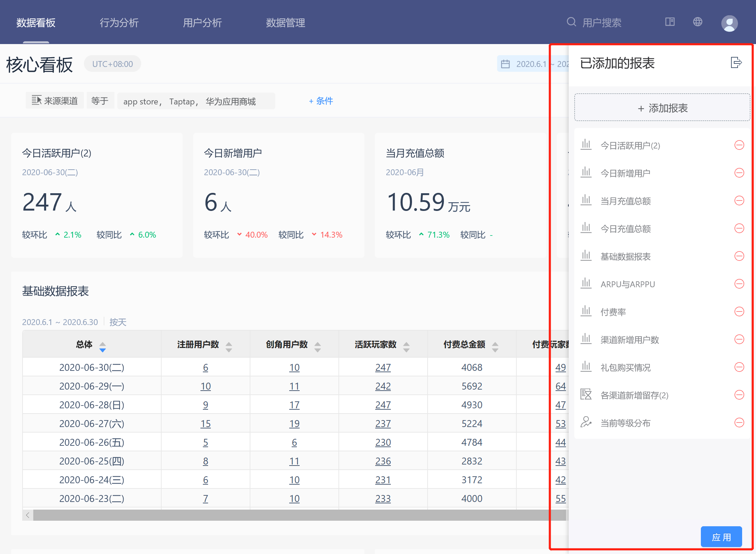Click the chart icon beside 礼包购买情况

(586, 367)
